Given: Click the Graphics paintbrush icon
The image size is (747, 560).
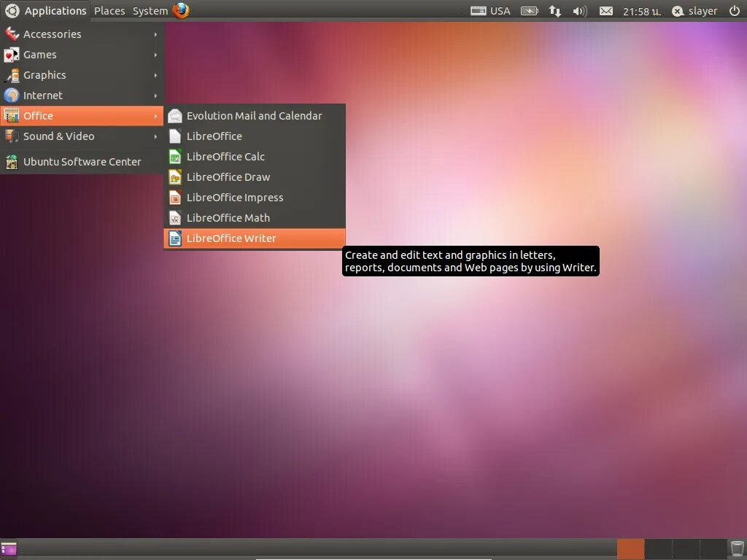Looking at the screenshot, I should click(12, 75).
